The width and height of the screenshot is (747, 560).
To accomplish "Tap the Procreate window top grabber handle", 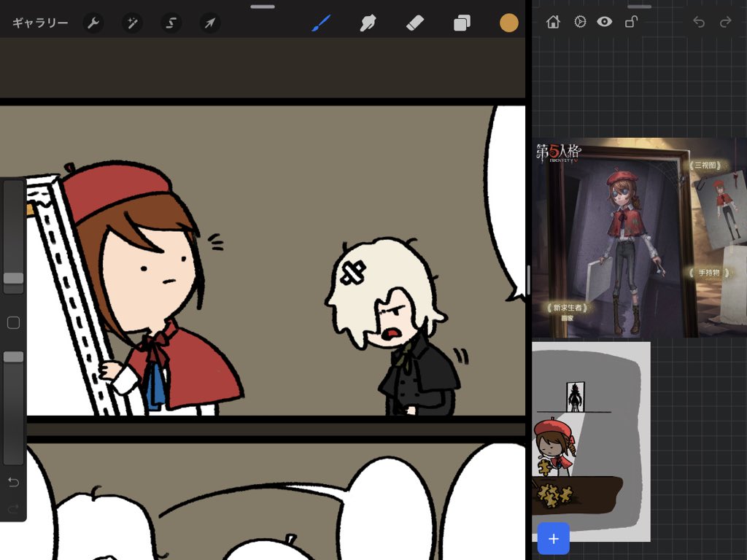I will tap(263, 7).
